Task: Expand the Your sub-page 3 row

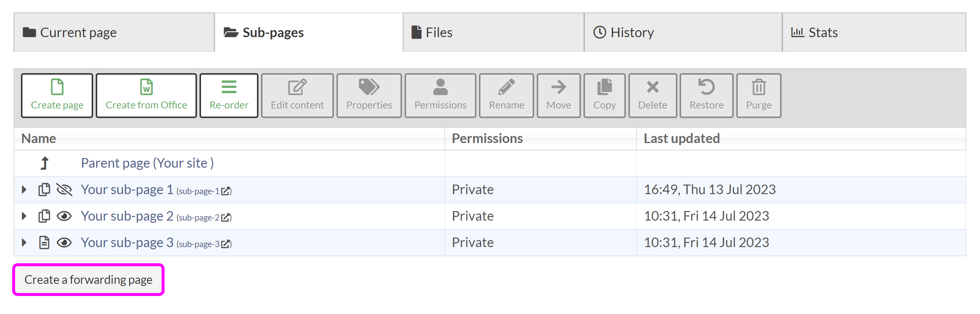Action: point(24,243)
